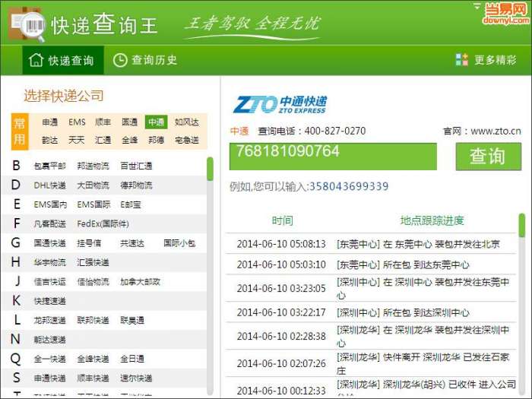Choose E邮宝 in row E
The image size is (532, 399).
pyautogui.click(x=131, y=204)
